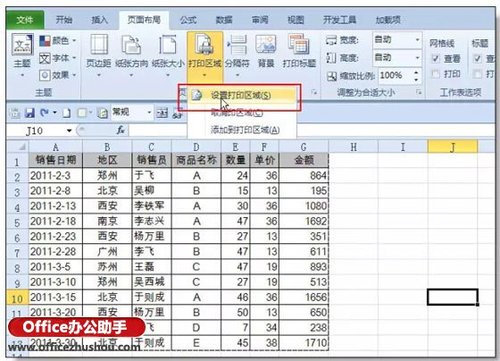This screenshot has height=361, width=500.
Task: Open the 常规 number format combo box
Action: (x=132, y=113)
